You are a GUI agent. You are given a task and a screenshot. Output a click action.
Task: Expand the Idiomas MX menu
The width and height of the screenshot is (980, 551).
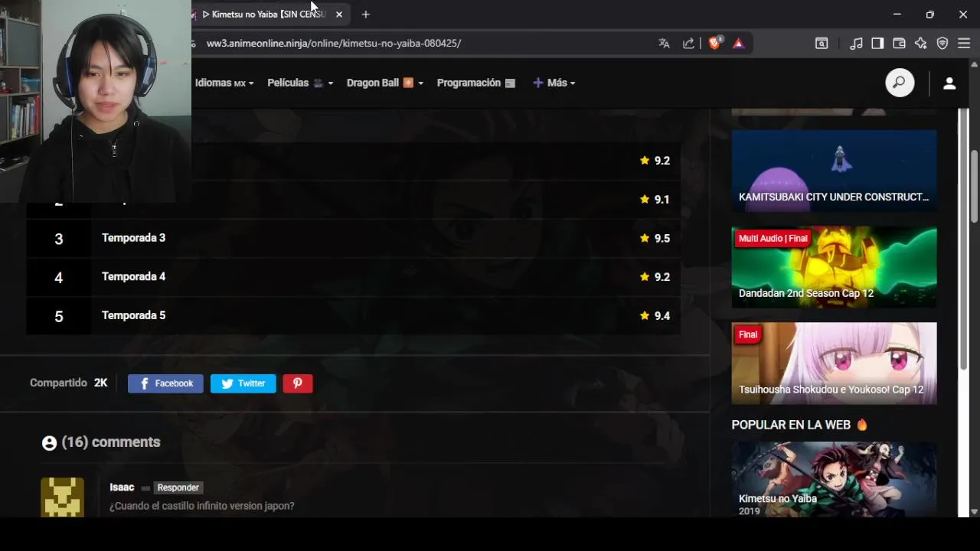click(225, 83)
